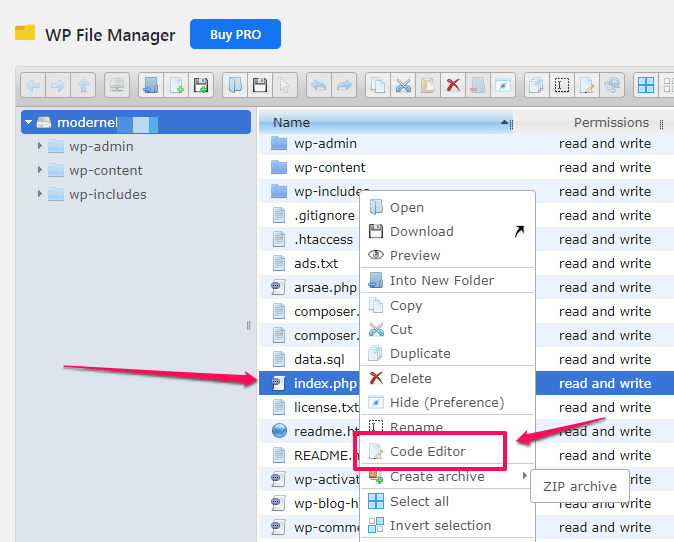Choose Open from the context menu
The image size is (674, 542).
point(447,207)
